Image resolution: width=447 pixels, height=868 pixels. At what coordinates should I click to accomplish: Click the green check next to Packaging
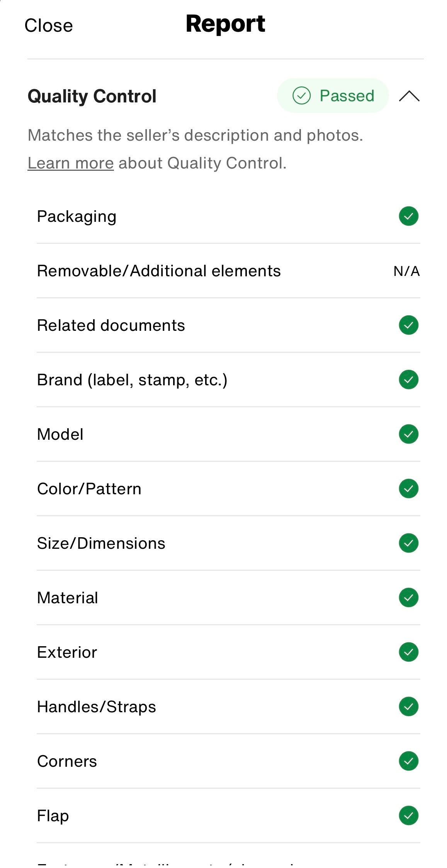pos(408,216)
